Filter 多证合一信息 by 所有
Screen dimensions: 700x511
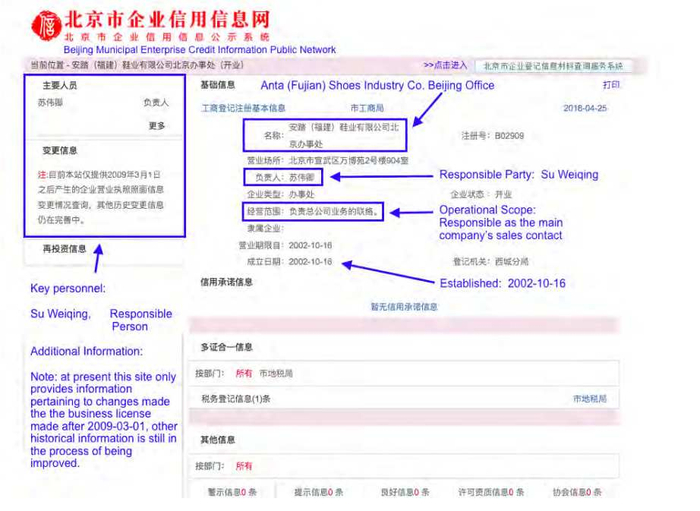point(244,373)
